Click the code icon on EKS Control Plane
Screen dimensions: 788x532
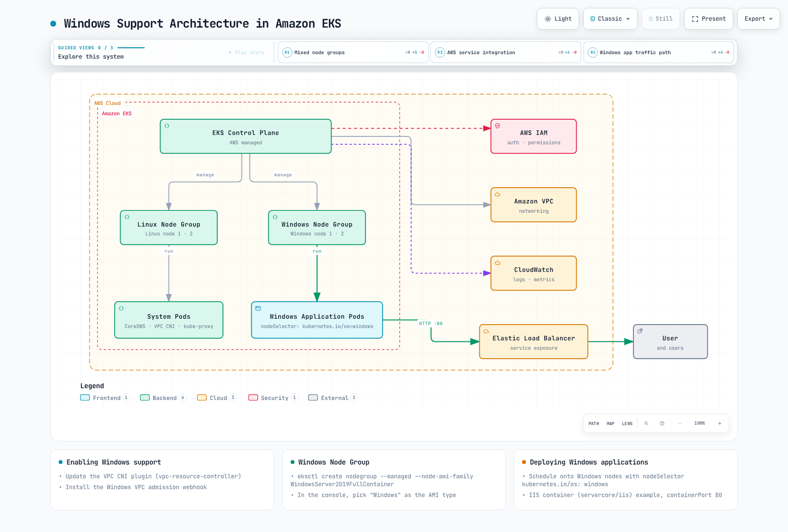(167, 126)
